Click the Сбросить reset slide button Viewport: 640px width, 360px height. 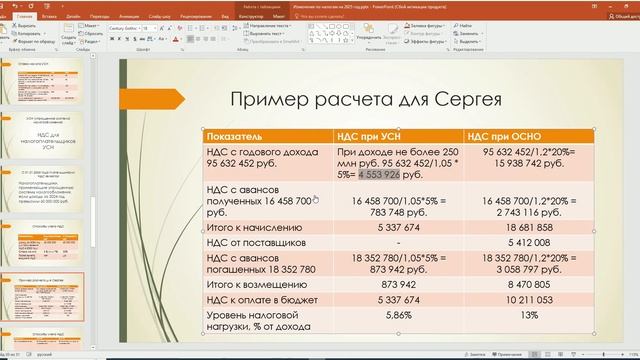point(91,33)
